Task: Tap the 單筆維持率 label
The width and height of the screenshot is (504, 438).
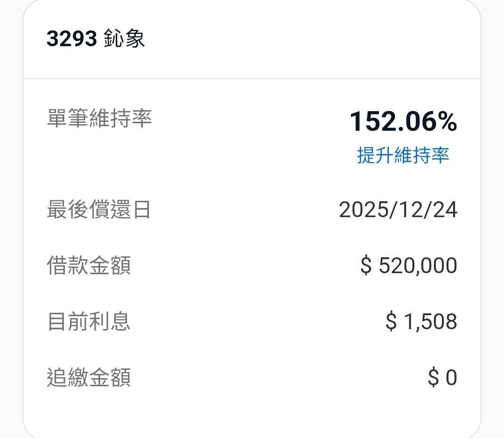Action: 99,118
